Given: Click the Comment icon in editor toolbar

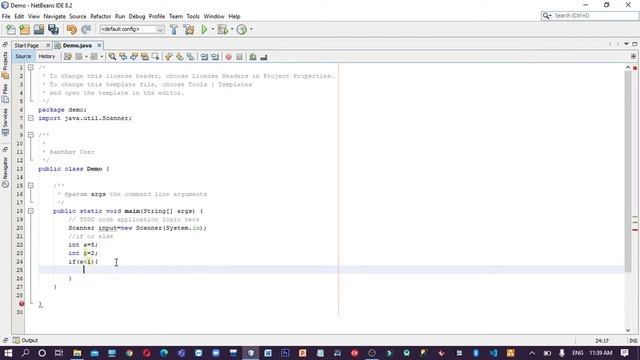Looking at the screenshot, I should [x=253, y=57].
